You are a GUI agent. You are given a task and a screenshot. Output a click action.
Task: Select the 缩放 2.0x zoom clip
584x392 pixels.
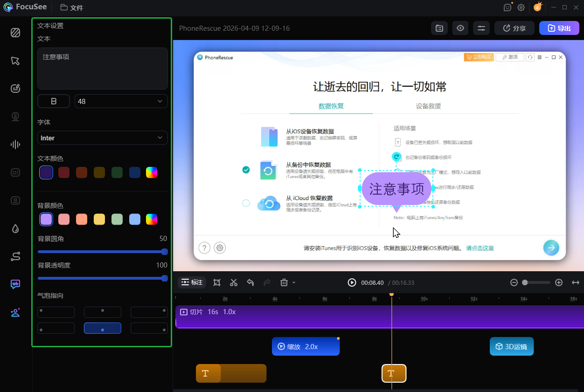(x=306, y=346)
